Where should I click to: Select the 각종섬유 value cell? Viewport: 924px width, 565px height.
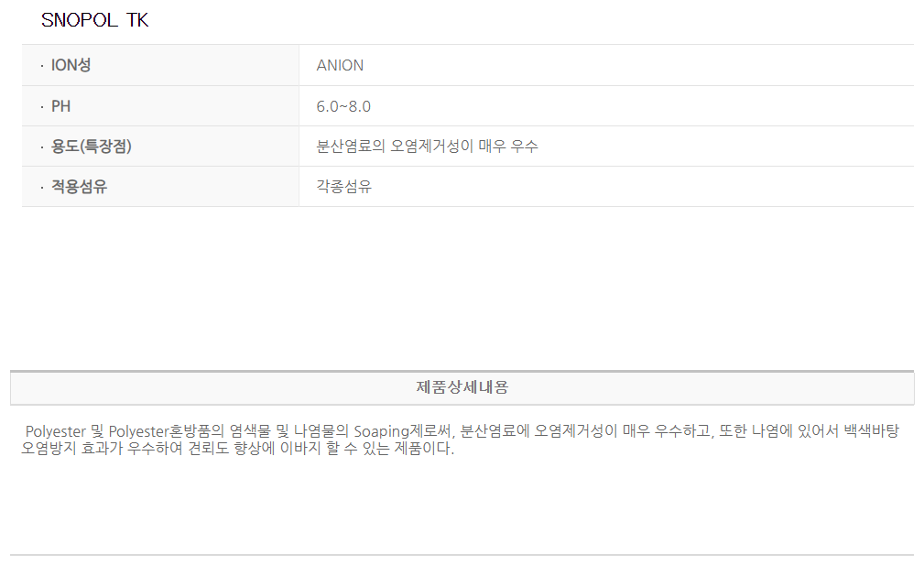344,187
